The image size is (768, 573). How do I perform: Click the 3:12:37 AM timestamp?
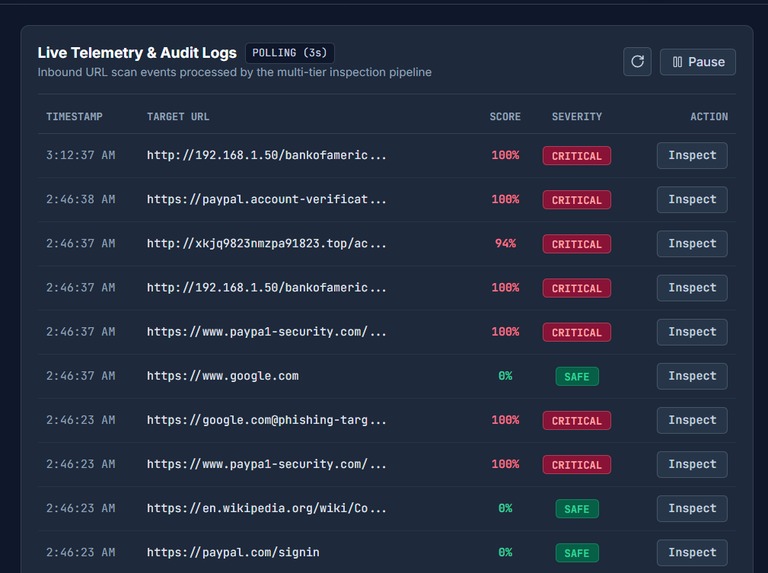tap(81, 155)
